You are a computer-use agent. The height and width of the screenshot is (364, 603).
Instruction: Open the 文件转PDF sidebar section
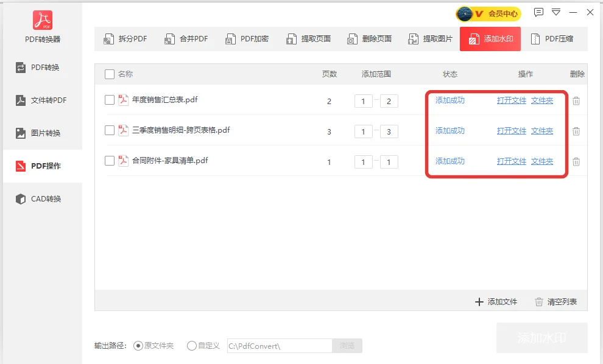click(x=43, y=100)
